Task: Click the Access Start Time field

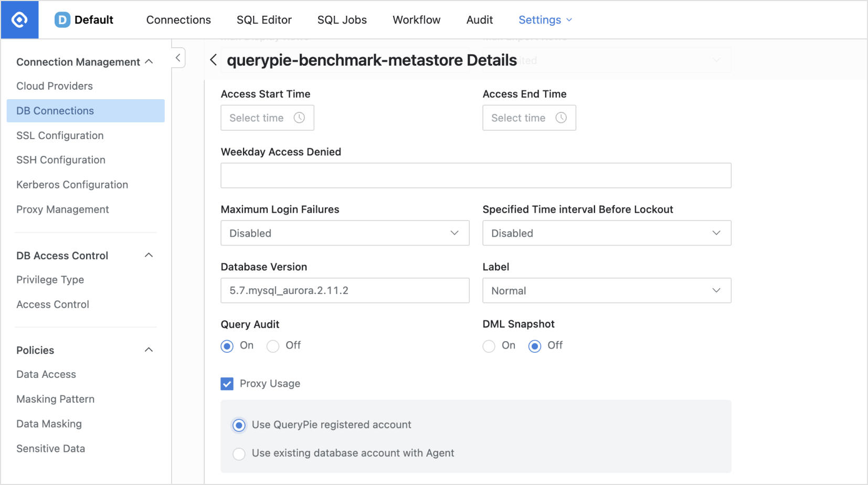Action: point(267,118)
